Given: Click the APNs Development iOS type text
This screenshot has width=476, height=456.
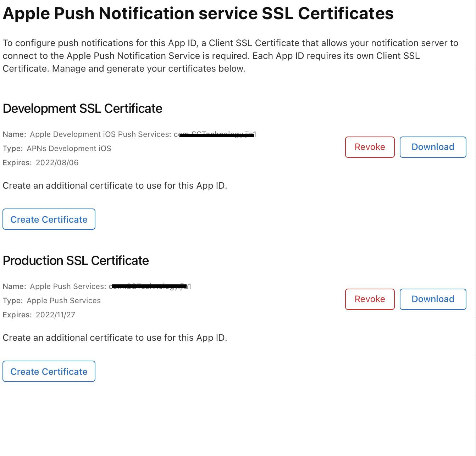Looking at the screenshot, I should [x=69, y=149].
